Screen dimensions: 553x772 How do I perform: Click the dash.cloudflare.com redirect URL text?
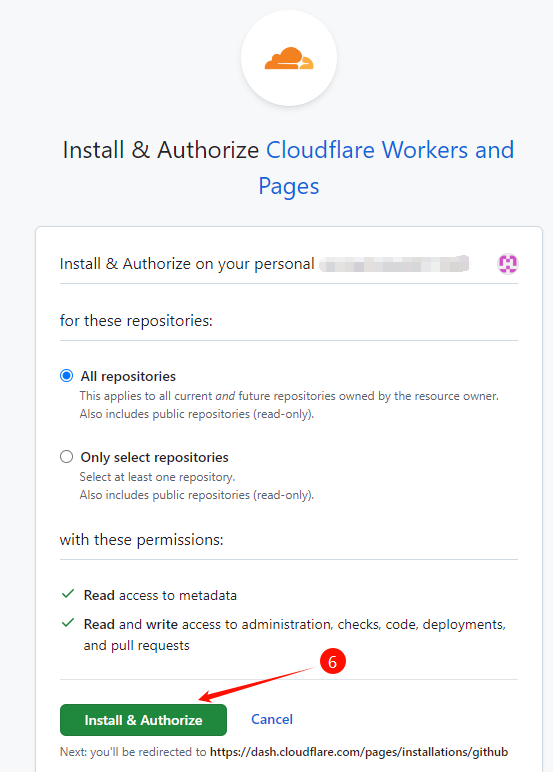click(x=359, y=752)
